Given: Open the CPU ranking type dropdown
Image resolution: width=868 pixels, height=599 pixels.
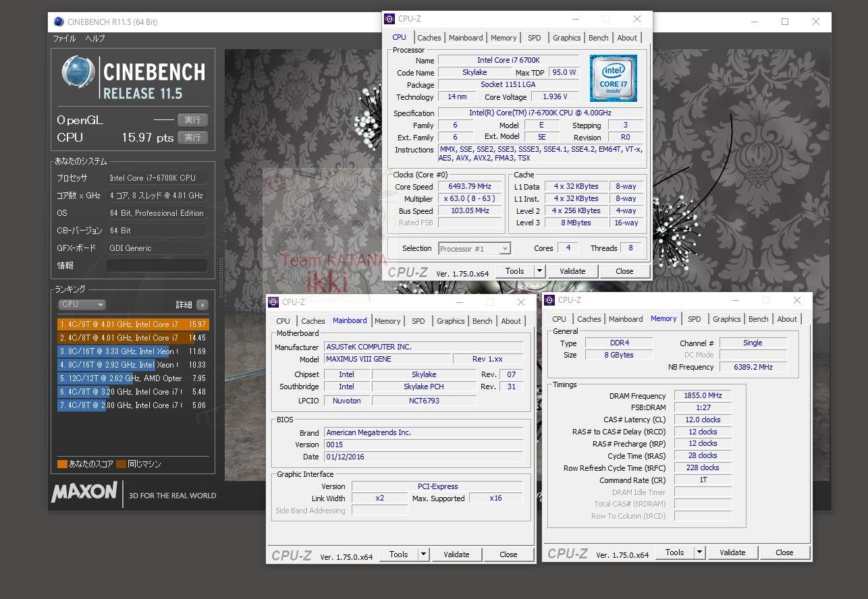Looking at the screenshot, I should click(x=82, y=305).
